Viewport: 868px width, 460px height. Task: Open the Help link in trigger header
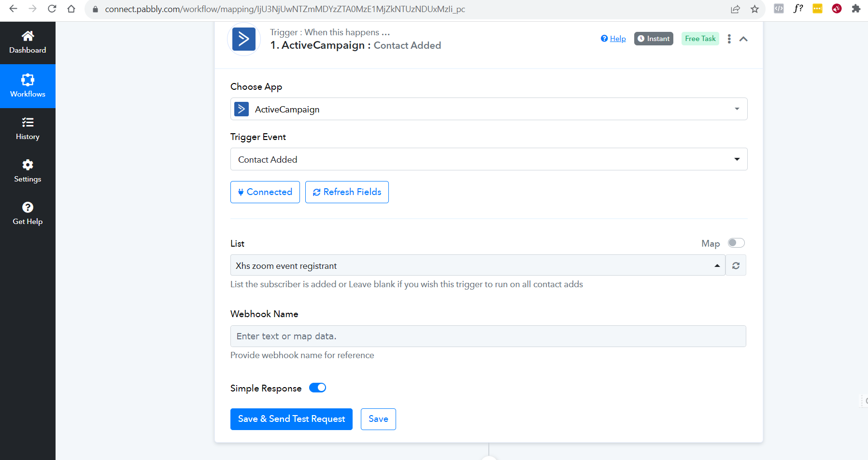(613, 39)
